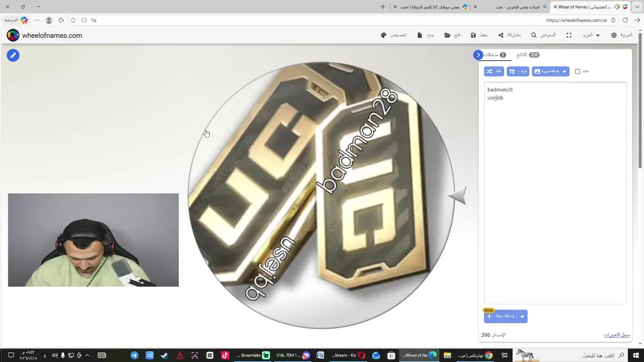Click the إضافة عجلة (Add wheel) button
The height and width of the screenshot is (362, 644).
click(x=501, y=316)
